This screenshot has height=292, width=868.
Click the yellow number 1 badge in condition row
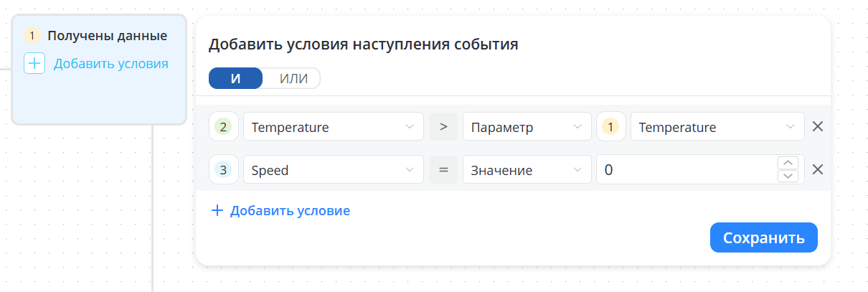611,127
